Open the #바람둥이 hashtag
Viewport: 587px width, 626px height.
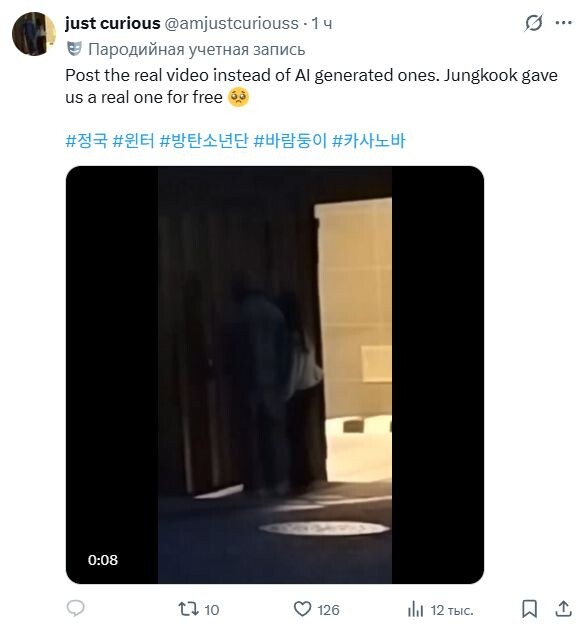click(x=290, y=141)
